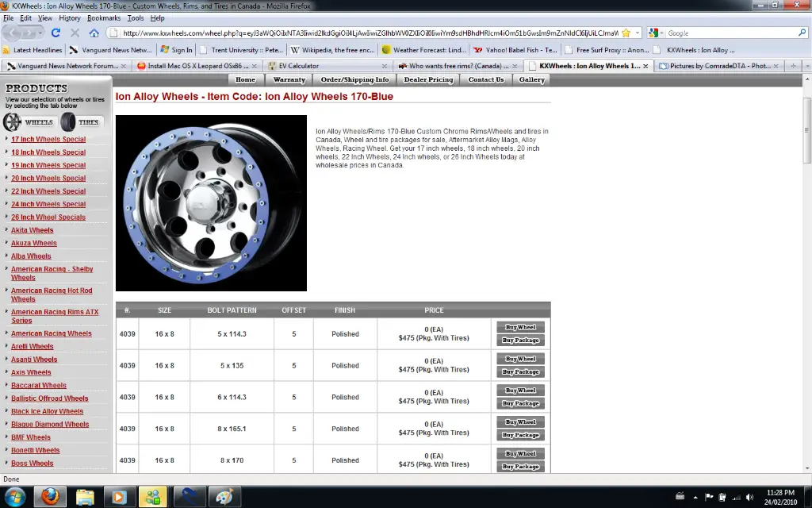Viewport: 812px width, 508px height.
Task: Select the Tires product tab image
Action: tap(81, 121)
